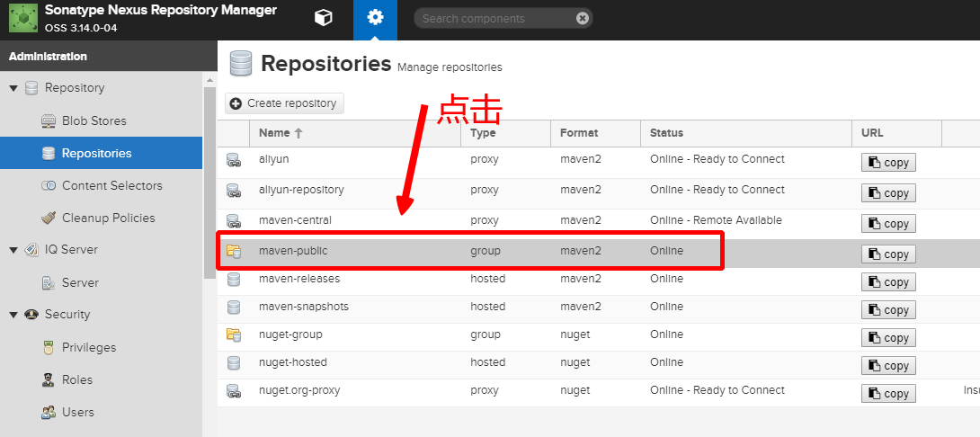
Task: Clear the search components field
Action: tap(583, 18)
